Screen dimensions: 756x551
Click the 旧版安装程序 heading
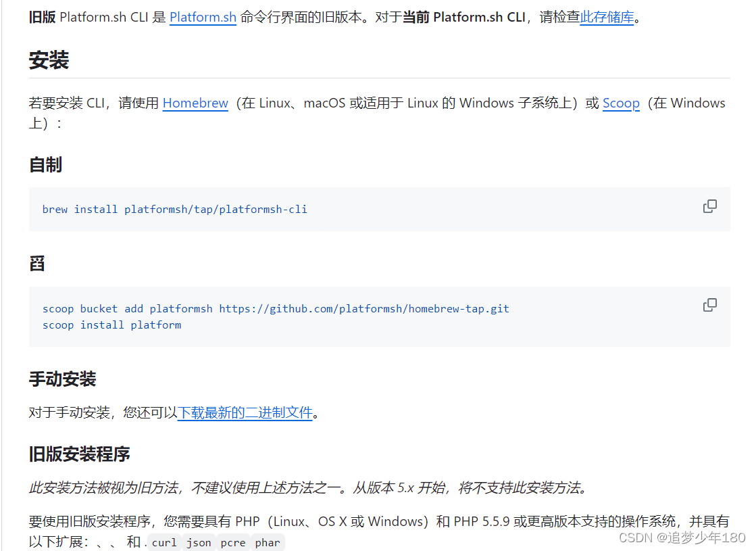pos(80,454)
